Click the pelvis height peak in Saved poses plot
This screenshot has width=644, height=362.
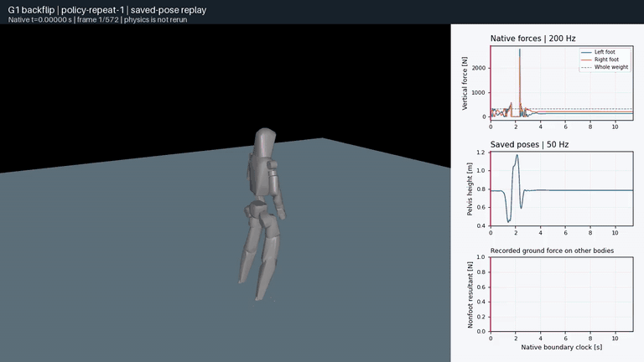[x=517, y=156]
